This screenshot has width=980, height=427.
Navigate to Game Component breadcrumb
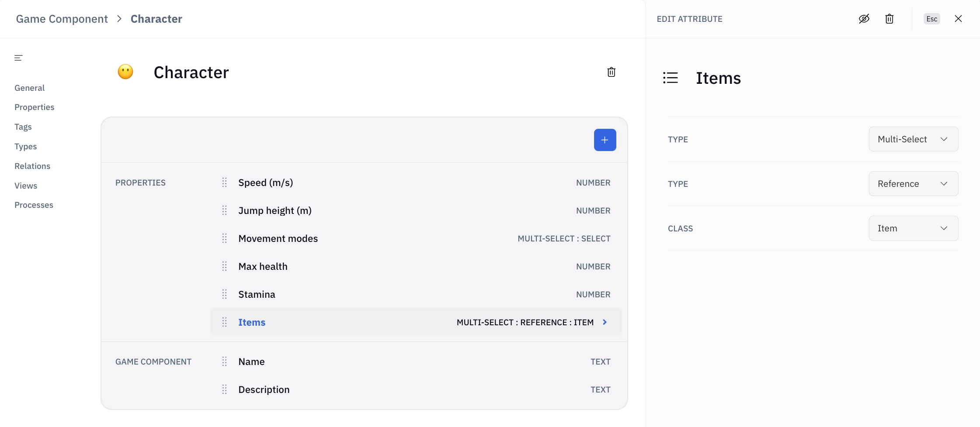click(62, 19)
